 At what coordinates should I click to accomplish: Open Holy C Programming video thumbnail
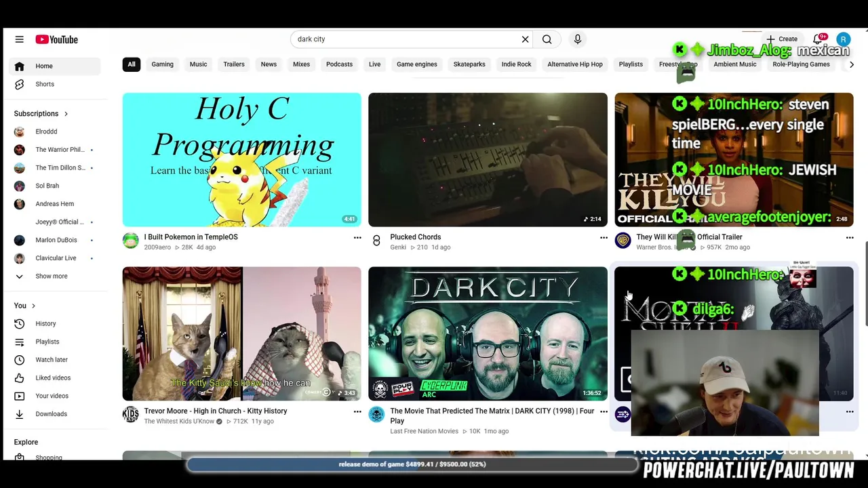(241, 159)
